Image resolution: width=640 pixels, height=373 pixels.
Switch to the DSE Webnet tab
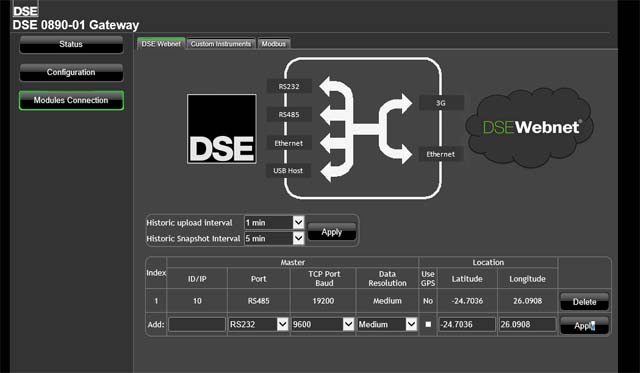coord(161,44)
